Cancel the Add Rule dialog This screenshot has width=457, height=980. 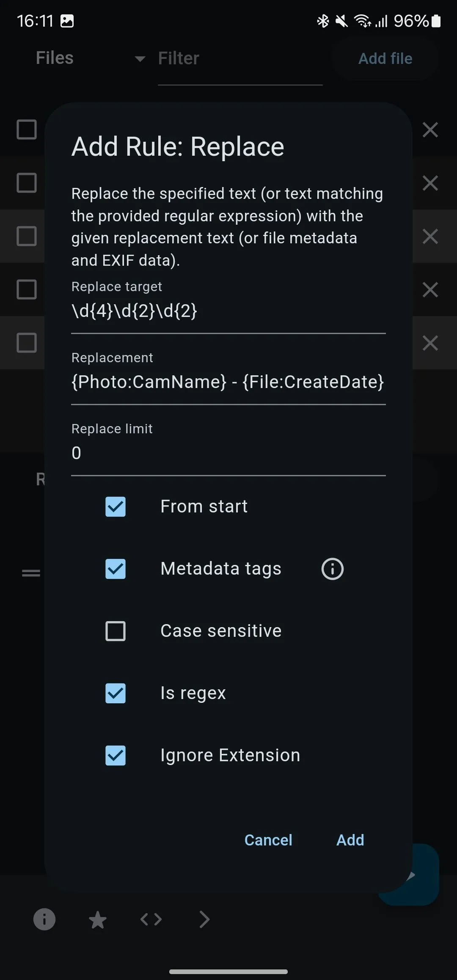click(x=268, y=840)
